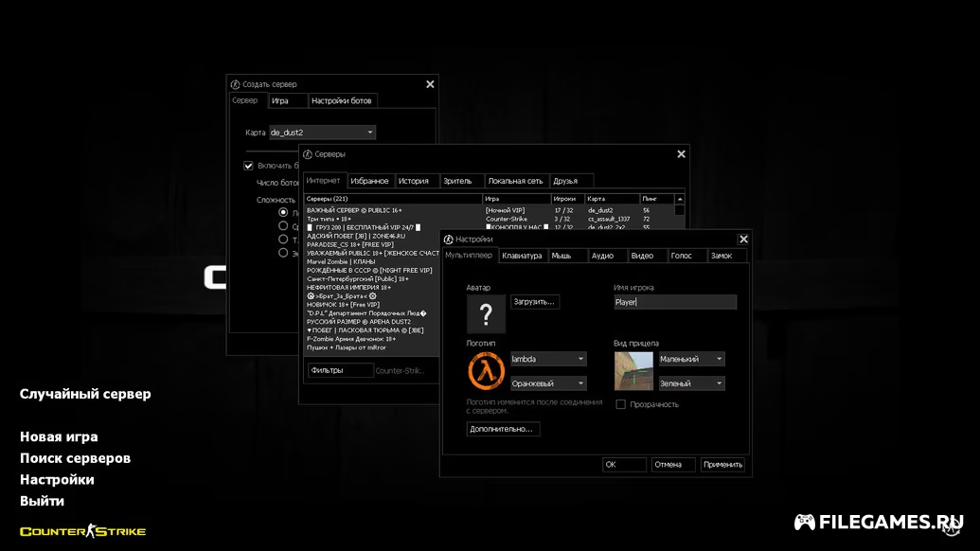
Task: Uncheck the Включить checkbox in Создать сервер
Action: click(248, 166)
